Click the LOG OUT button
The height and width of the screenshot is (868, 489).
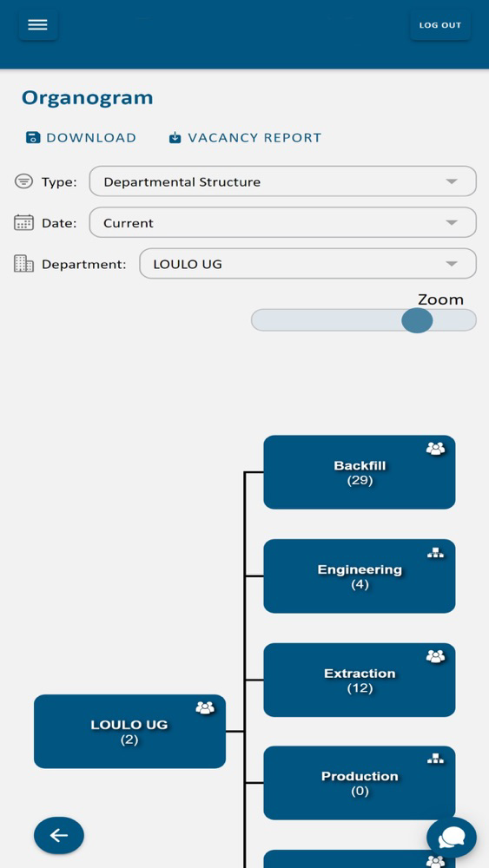coord(440,25)
